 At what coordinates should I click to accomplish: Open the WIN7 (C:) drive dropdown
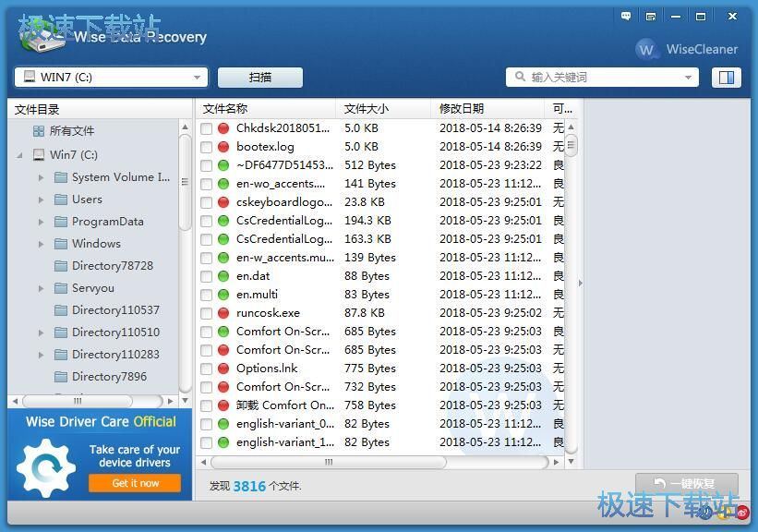click(x=197, y=78)
